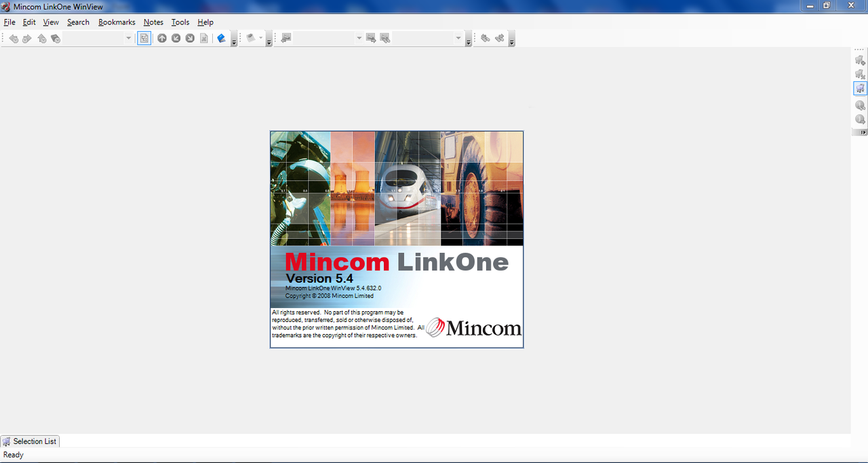Click the Forward arrow toolbar icon

click(x=27, y=39)
